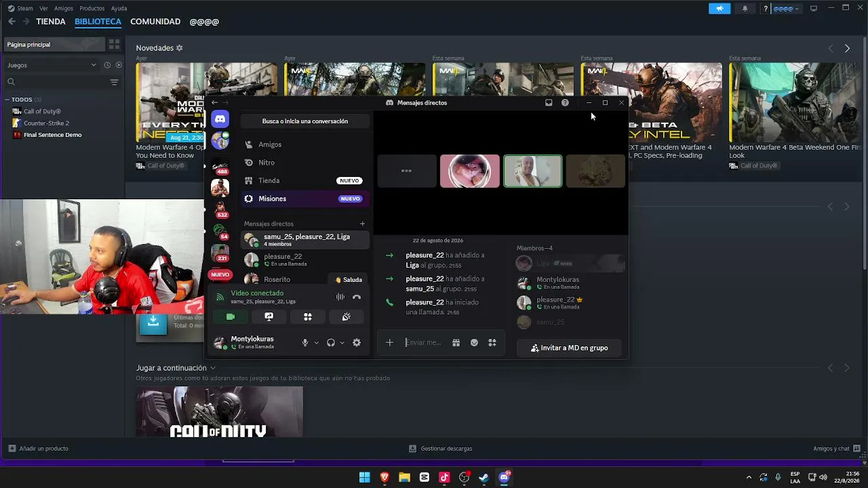
Task: Send a gift from the message bar
Action: tap(456, 343)
